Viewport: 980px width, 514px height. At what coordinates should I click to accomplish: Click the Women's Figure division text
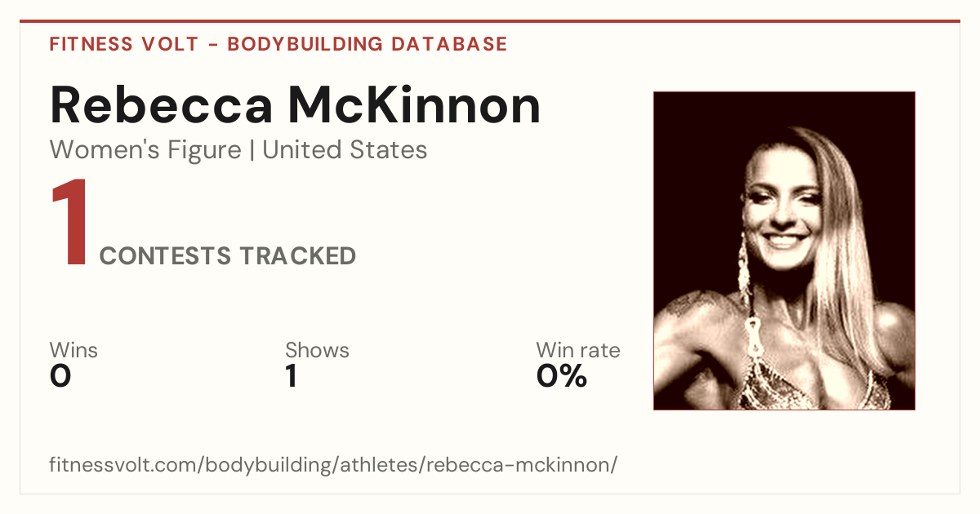(145, 150)
